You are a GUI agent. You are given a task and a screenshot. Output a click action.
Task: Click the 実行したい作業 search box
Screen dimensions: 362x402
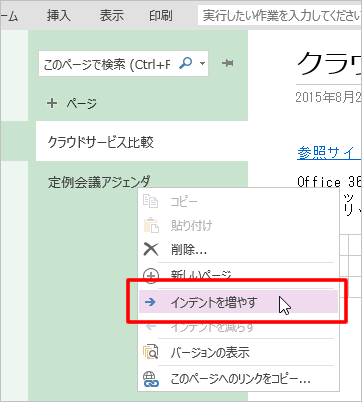tap(280, 15)
